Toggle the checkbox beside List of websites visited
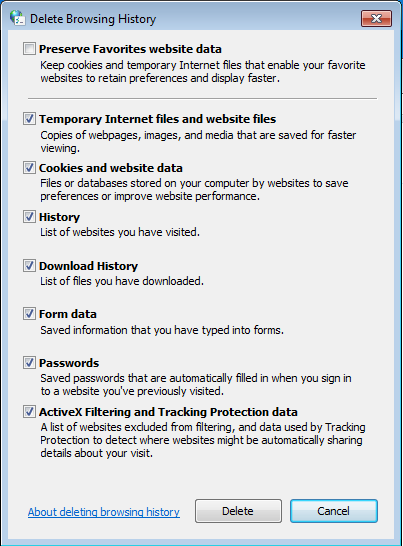The image size is (403, 546). point(29,217)
